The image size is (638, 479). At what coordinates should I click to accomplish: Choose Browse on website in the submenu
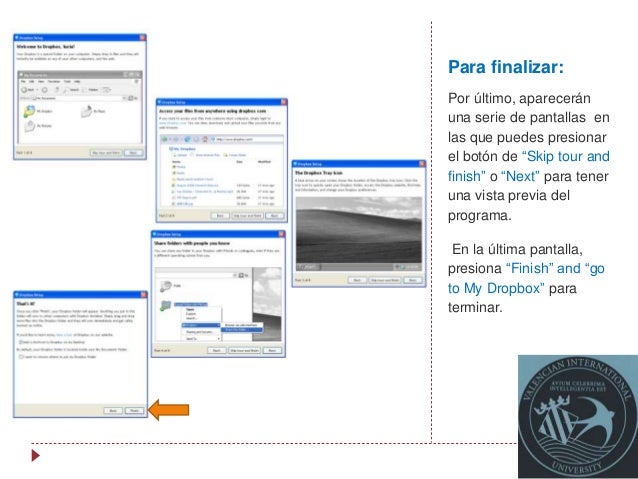pos(242,325)
